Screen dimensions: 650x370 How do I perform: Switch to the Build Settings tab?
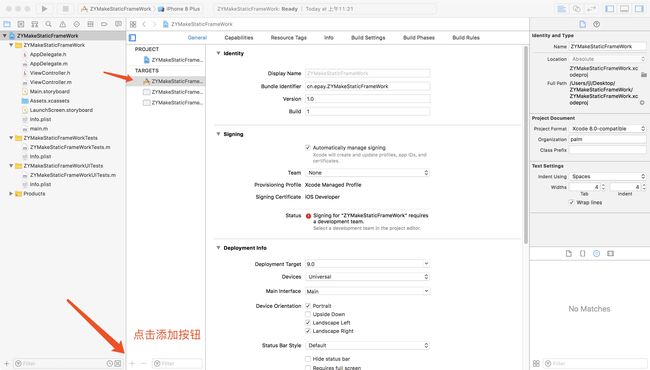pos(368,38)
